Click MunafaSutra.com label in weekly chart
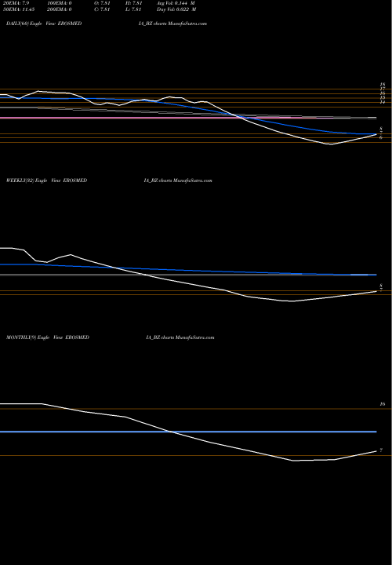This screenshot has width=392, height=565. point(193,180)
